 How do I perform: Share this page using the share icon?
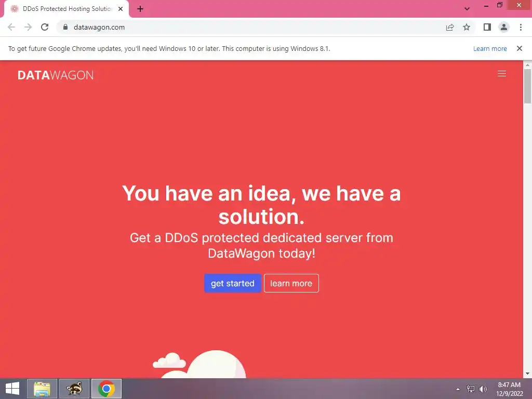tap(449, 27)
